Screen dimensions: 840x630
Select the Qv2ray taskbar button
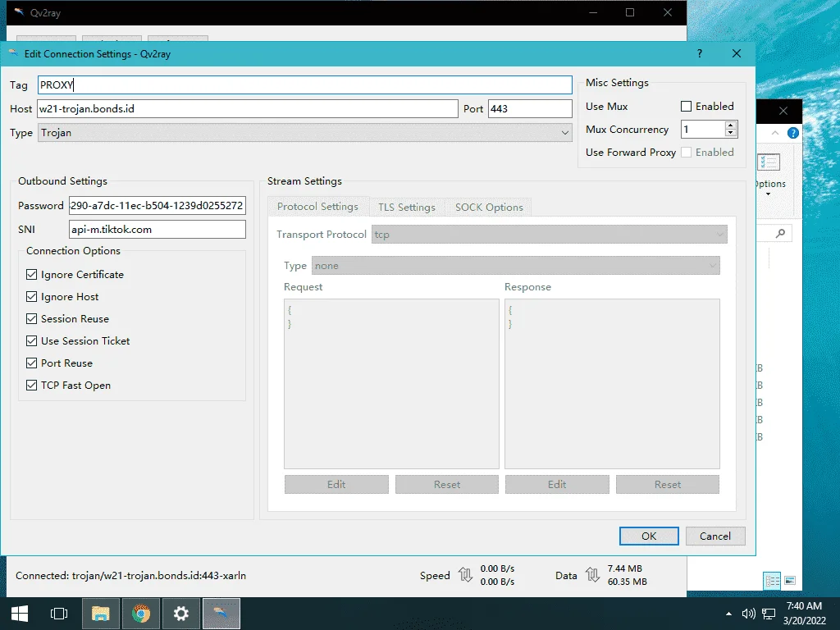[221, 614]
